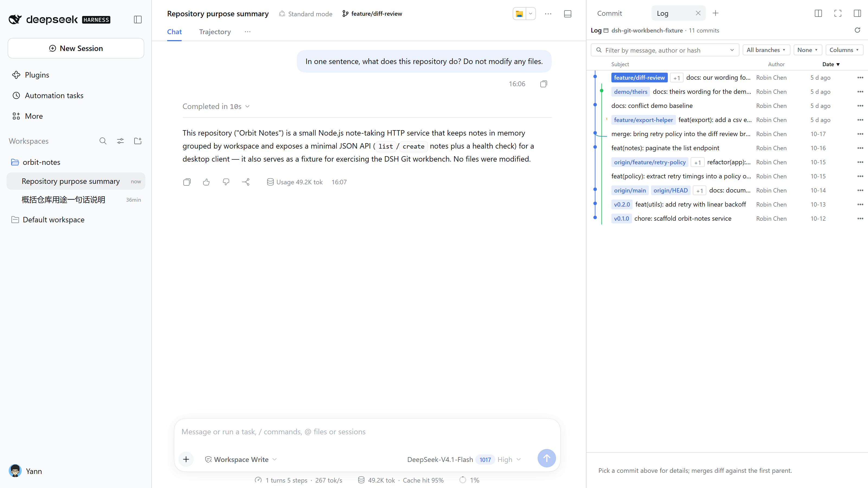This screenshot has height=488, width=868.
Task: Open the None grouping dropdown
Action: 808,50
